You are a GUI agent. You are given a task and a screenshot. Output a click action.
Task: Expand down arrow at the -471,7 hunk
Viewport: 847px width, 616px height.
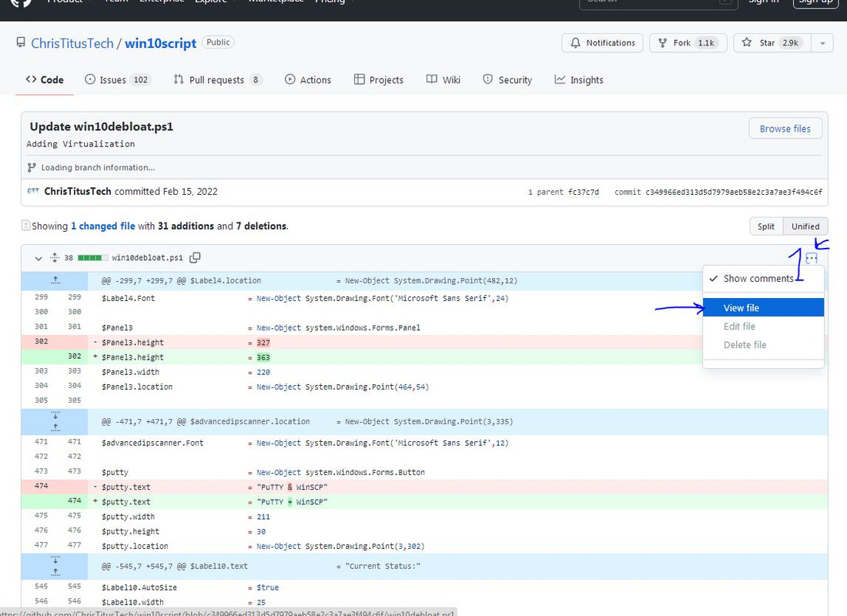(55, 416)
